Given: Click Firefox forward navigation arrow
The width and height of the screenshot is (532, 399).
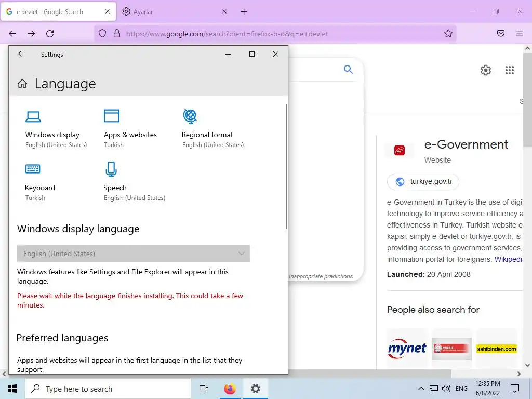Looking at the screenshot, I should (31, 34).
